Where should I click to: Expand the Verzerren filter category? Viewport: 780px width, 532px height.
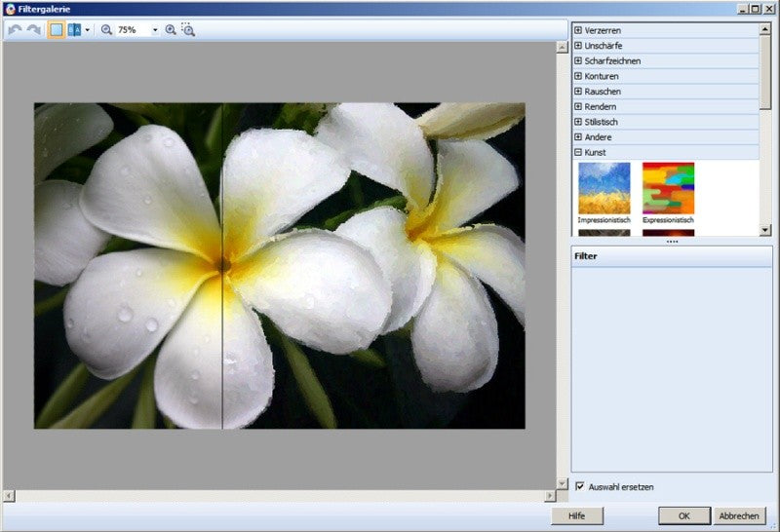tap(578, 30)
